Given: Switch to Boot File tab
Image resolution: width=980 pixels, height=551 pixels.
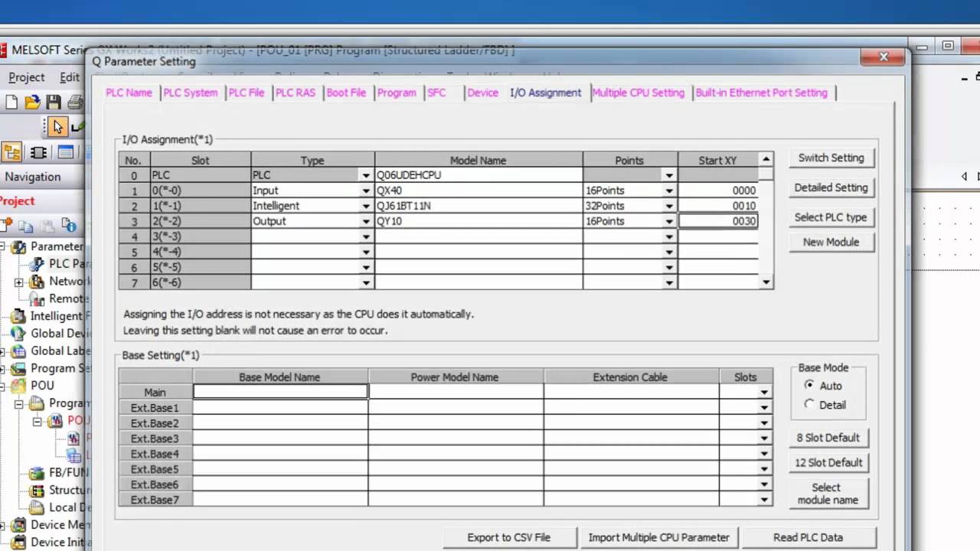Looking at the screenshot, I should pyautogui.click(x=346, y=93).
